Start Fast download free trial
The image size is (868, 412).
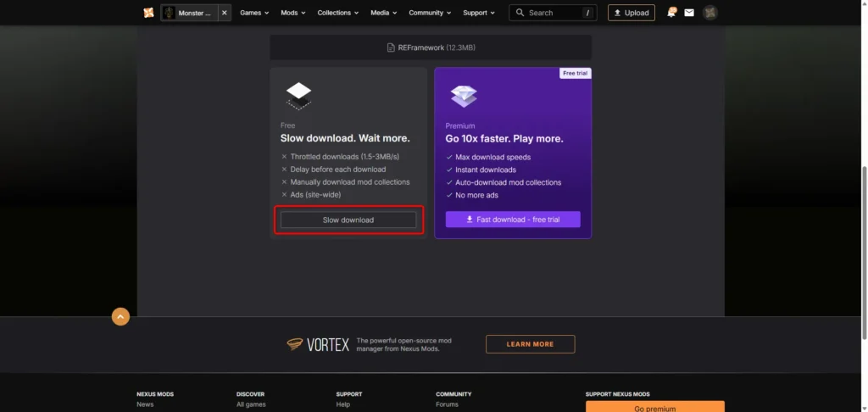[x=513, y=220]
